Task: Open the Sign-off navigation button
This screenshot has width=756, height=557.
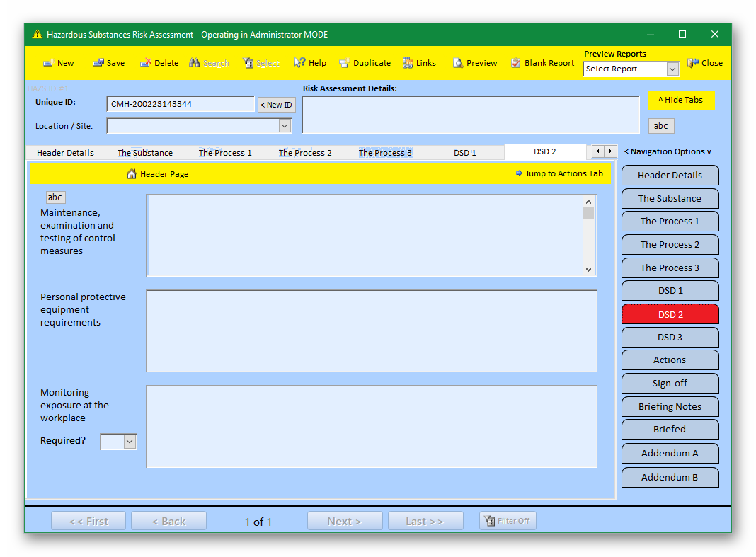Action: pyautogui.click(x=670, y=384)
